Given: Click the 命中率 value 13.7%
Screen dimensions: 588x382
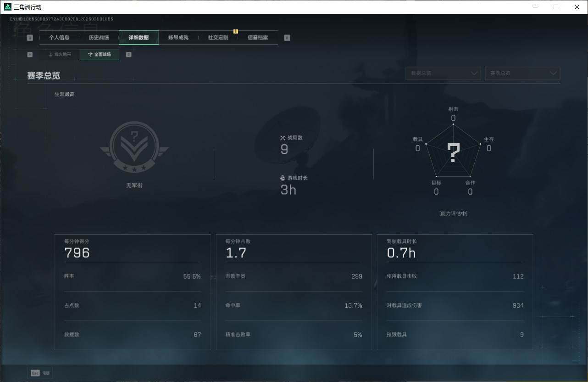Looking at the screenshot, I should pyautogui.click(x=354, y=305).
